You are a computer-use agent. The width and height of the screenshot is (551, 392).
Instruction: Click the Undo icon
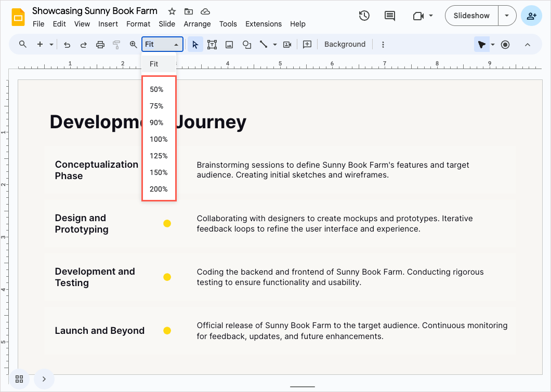(x=67, y=45)
